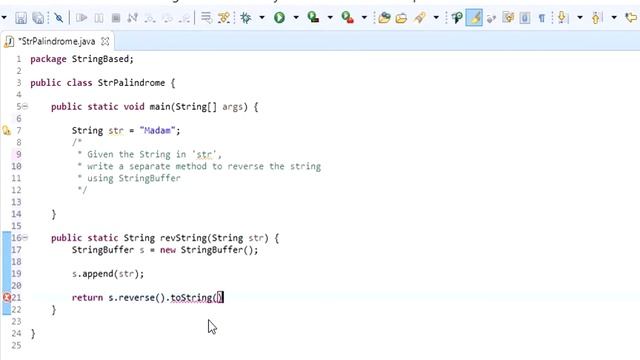Click the Drop to Frame icon
The height and width of the screenshot is (360, 640).
point(207,18)
